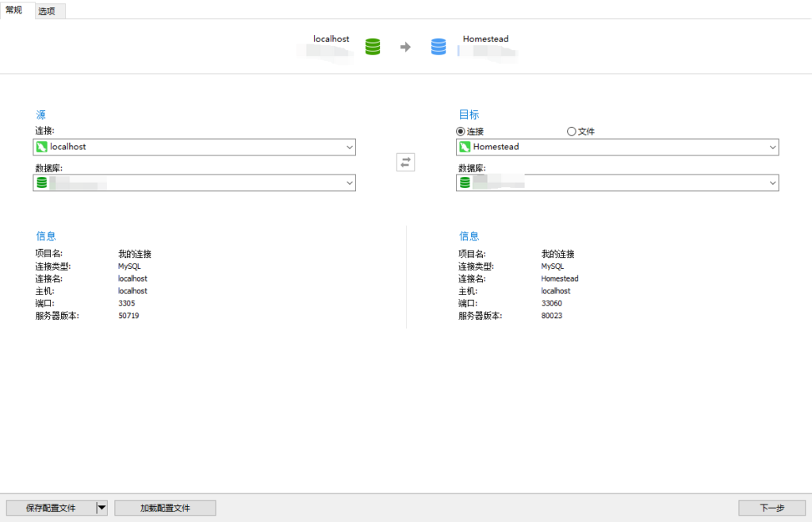Switch to the 常规 tab
The width and height of the screenshot is (812, 522).
[15, 10]
